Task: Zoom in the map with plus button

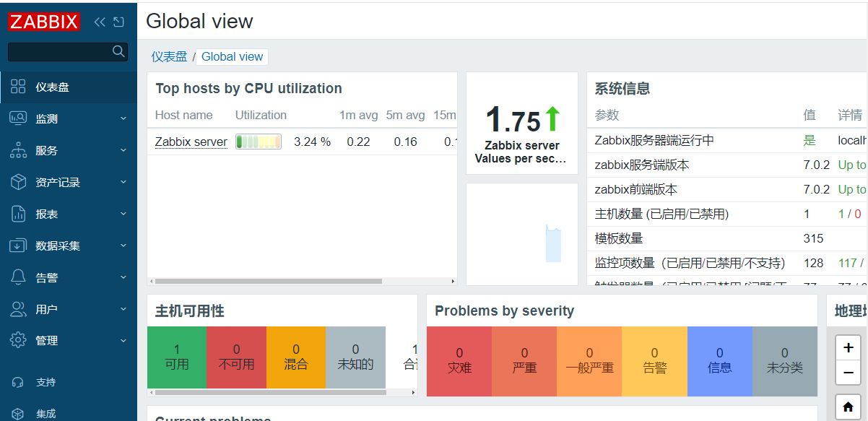Action: click(x=848, y=347)
